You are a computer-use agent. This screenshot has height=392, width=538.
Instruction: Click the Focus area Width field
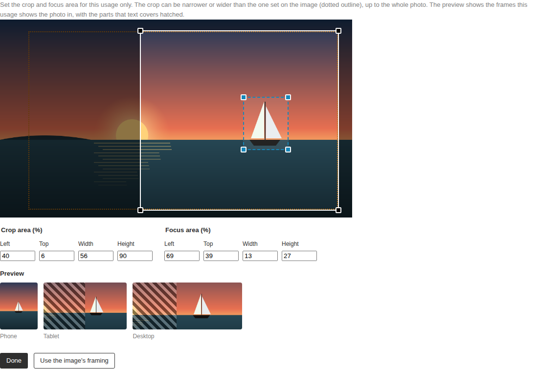click(260, 256)
